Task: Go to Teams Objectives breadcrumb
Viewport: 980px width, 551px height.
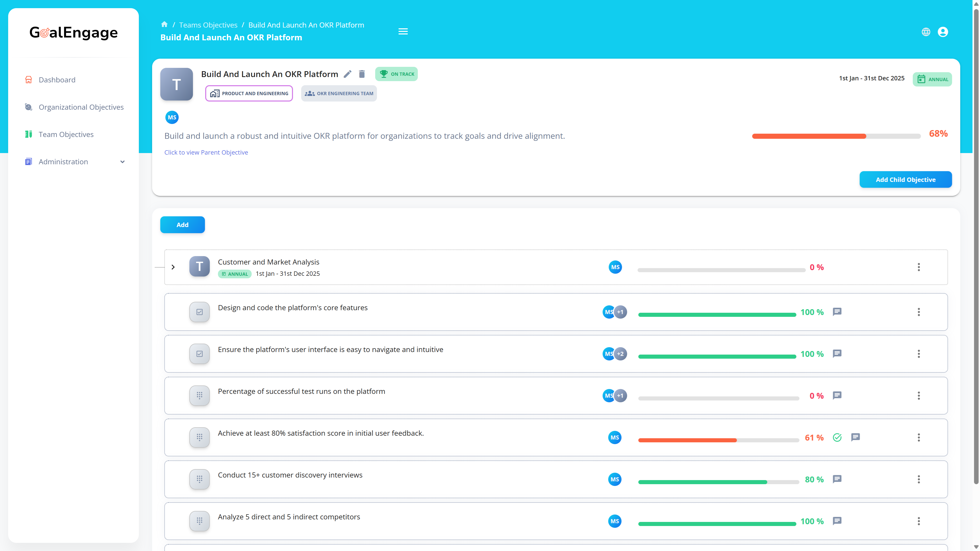Action: click(208, 25)
